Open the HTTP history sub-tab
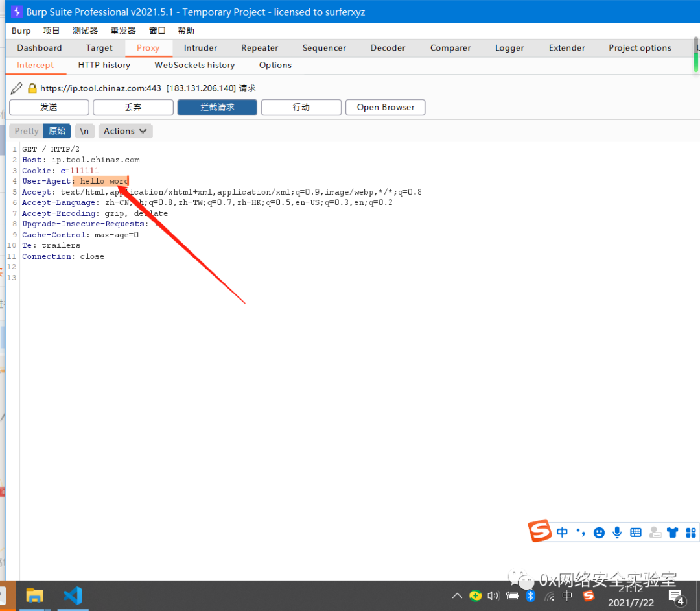Viewport: 700px width, 611px height. point(104,66)
